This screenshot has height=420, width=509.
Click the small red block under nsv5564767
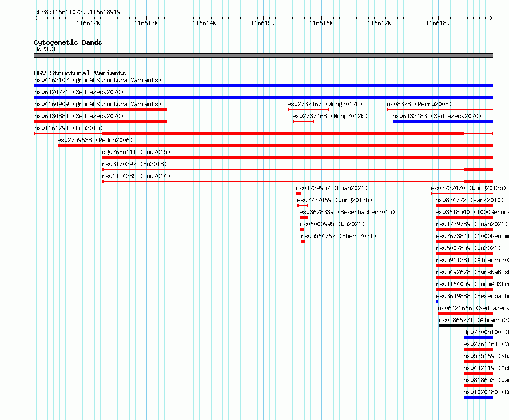(303, 242)
